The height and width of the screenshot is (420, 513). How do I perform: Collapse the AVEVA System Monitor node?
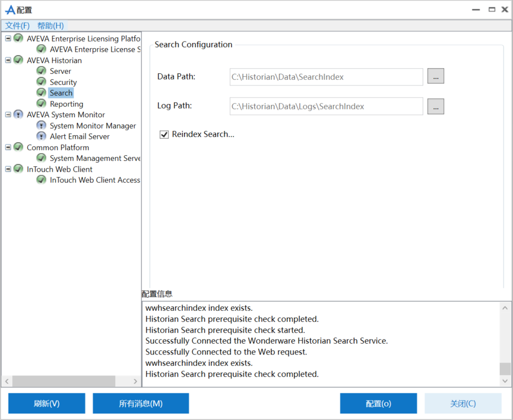click(x=8, y=115)
